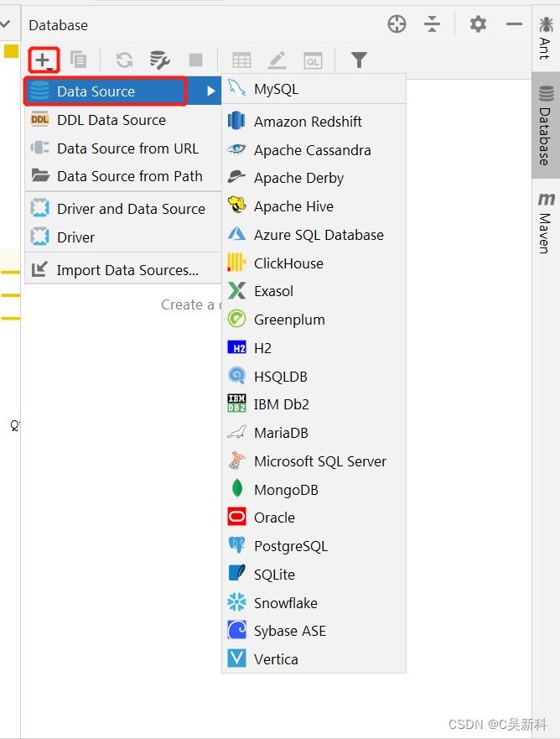Open the query console QL icon
The width and height of the screenshot is (560, 739).
(313, 60)
